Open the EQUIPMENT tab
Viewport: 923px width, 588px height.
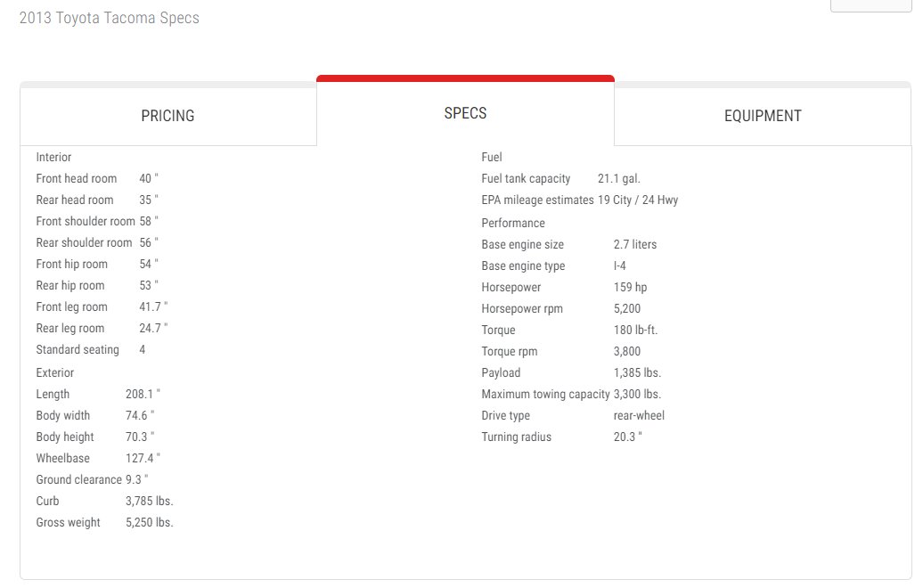pos(763,115)
